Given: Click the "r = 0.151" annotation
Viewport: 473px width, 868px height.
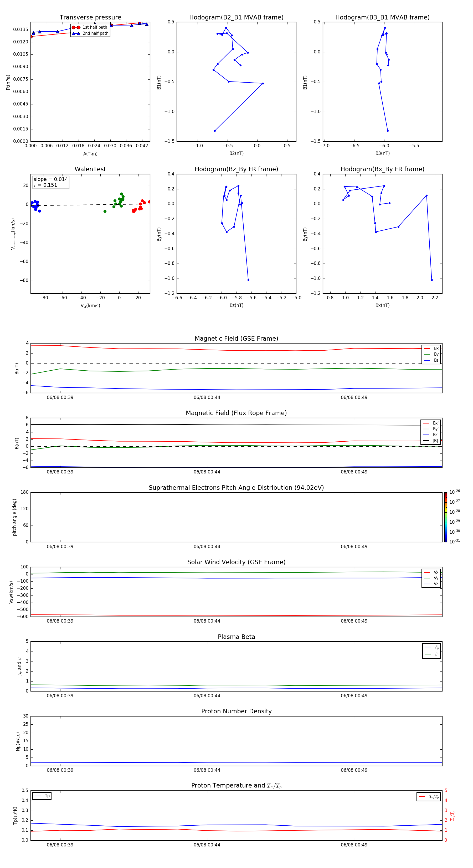Looking at the screenshot, I should [x=45, y=185].
